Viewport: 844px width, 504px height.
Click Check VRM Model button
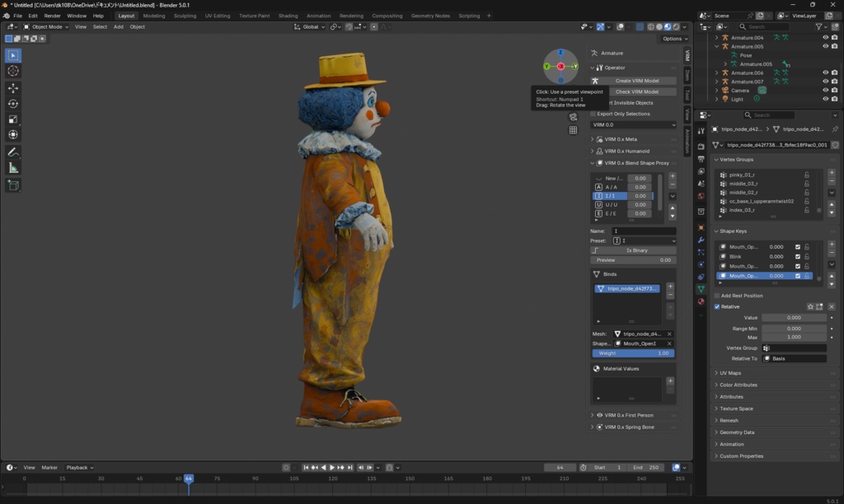pyautogui.click(x=633, y=92)
